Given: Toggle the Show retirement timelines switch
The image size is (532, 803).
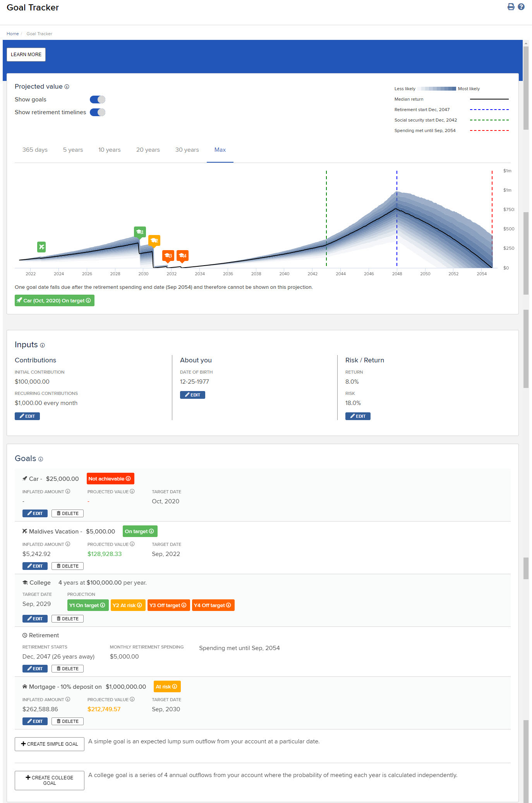Looking at the screenshot, I should (x=98, y=112).
